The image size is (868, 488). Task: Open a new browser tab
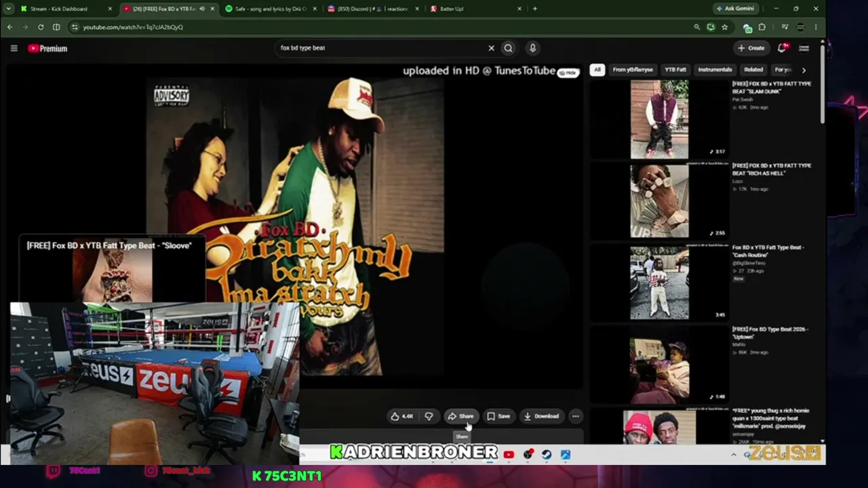[x=534, y=9]
